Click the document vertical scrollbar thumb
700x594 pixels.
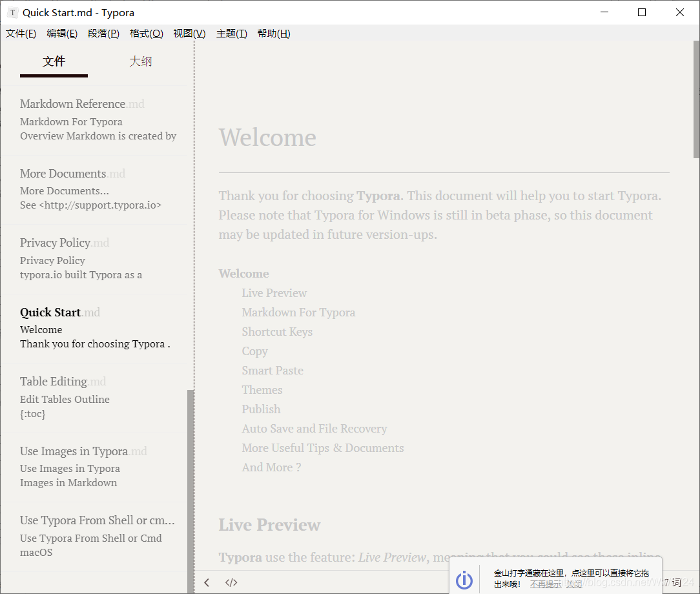(x=696, y=99)
